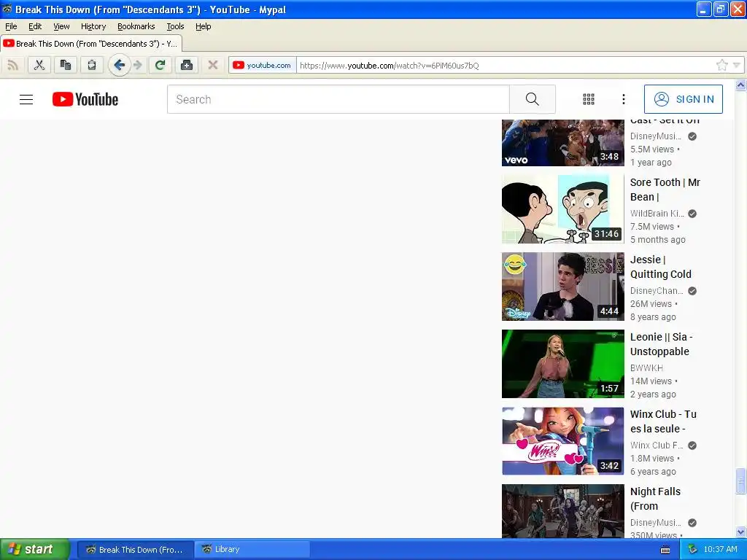
Task: Open the Bookmarks menu
Action: click(136, 26)
